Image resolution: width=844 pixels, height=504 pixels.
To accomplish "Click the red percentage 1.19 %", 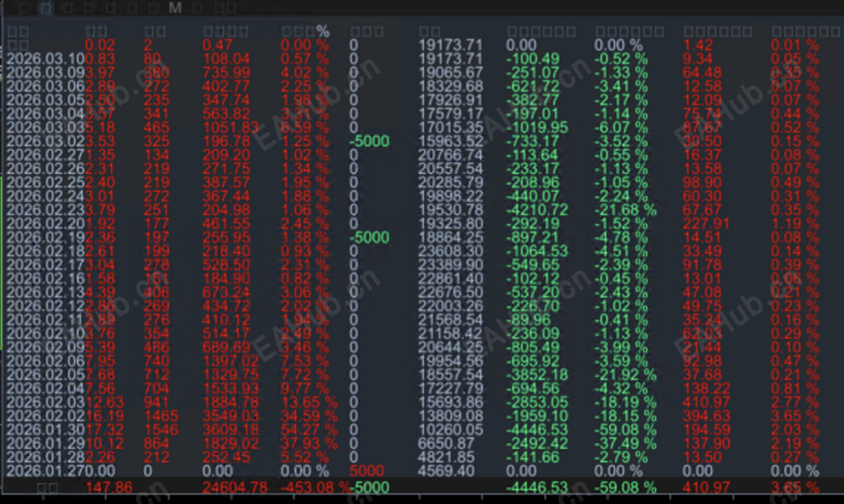I will point(794,223).
